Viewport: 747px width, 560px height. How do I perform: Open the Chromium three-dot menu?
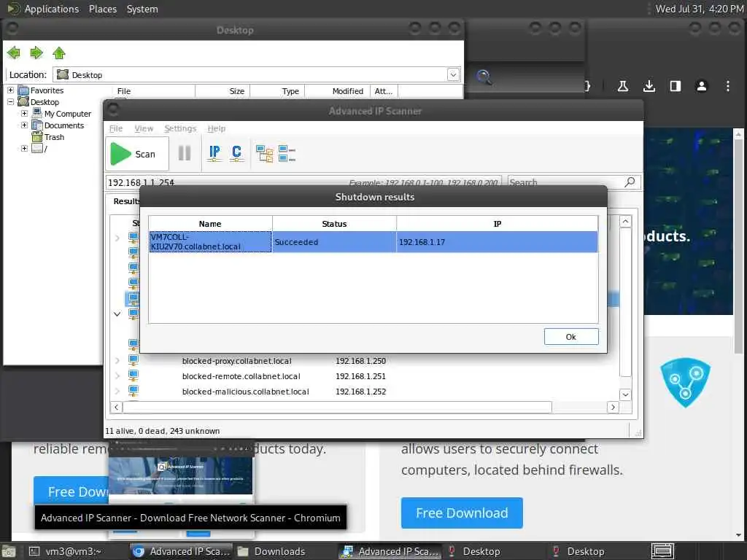[727, 86]
